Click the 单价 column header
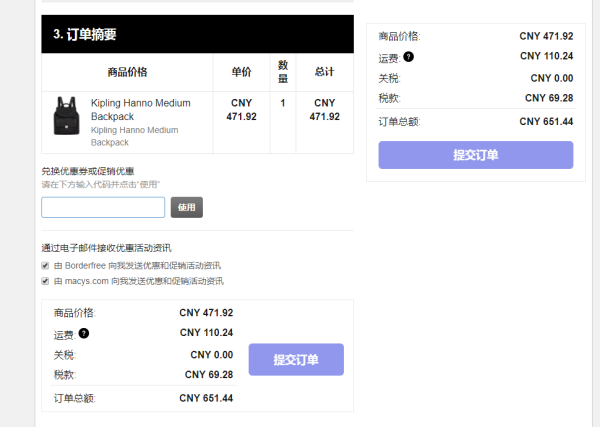 (x=241, y=72)
